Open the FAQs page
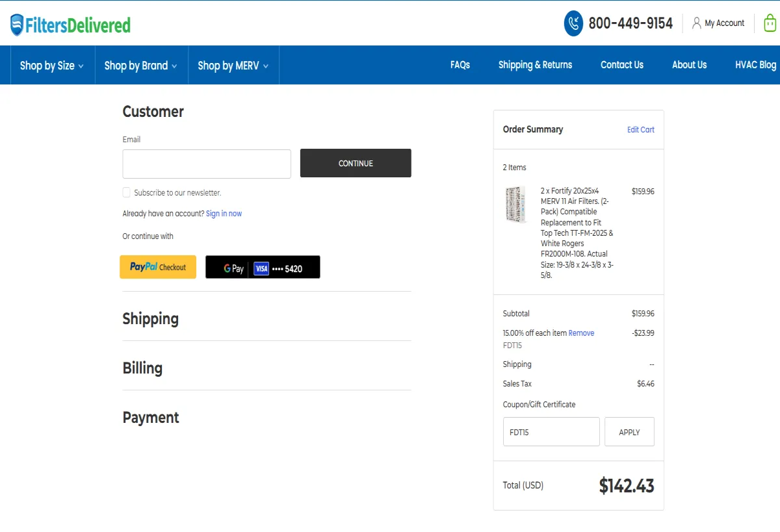The image size is (780, 532). click(460, 65)
